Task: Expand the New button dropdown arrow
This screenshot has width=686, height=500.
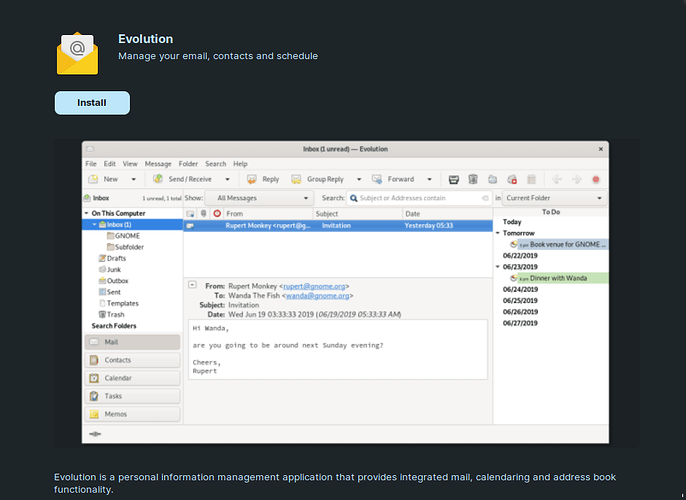Action: tap(133, 179)
